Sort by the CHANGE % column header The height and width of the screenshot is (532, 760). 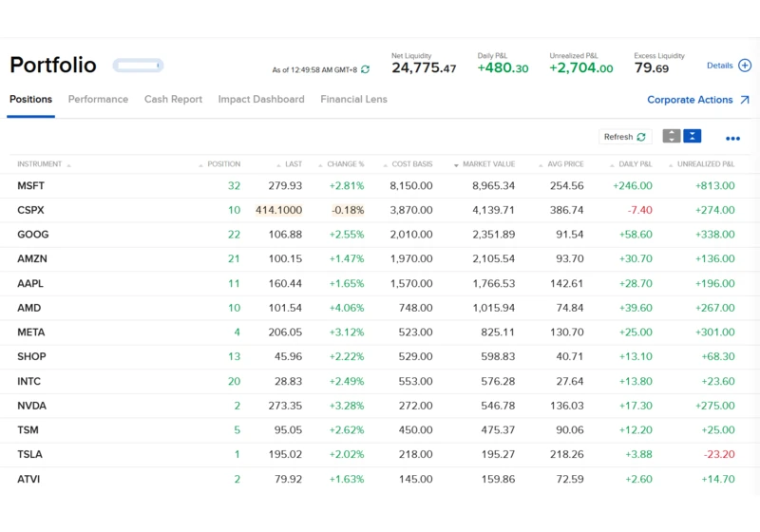point(345,164)
